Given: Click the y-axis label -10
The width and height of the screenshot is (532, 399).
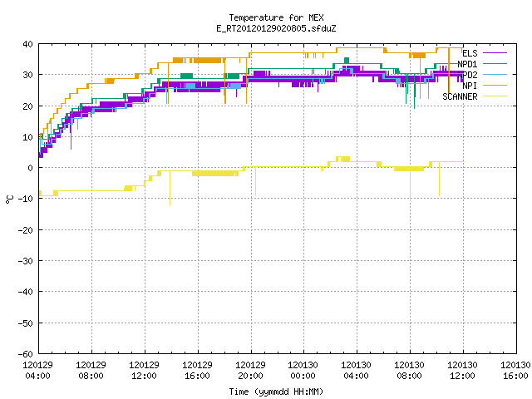Looking at the screenshot, I should pos(26,199).
